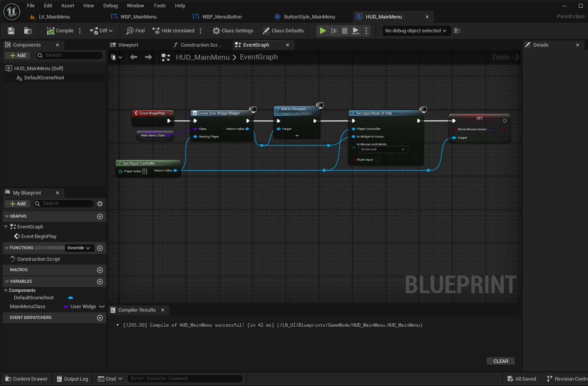This screenshot has height=386, width=588.
Task: Open My Blueprint settings gear
Action: pyautogui.click(x=100, y=204)
